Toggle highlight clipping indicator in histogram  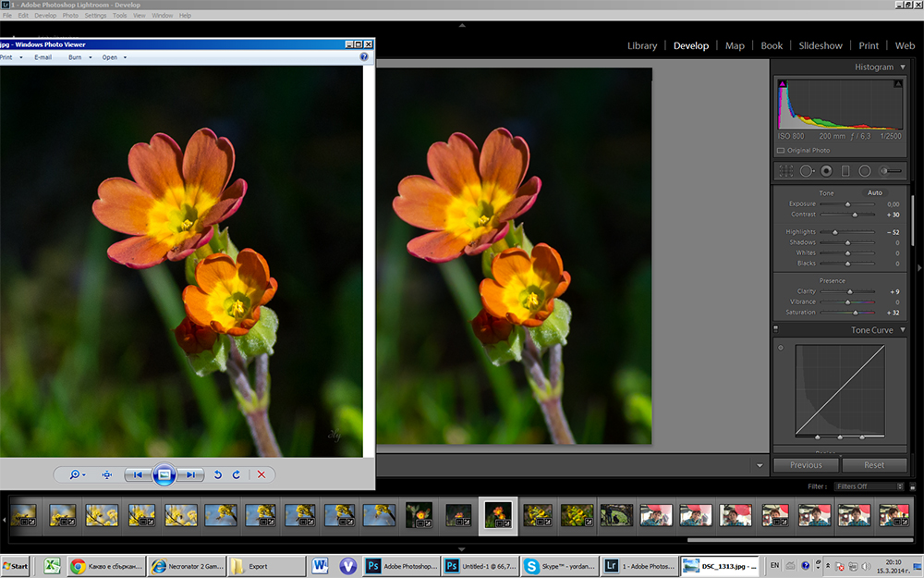(x=897, y=84)
